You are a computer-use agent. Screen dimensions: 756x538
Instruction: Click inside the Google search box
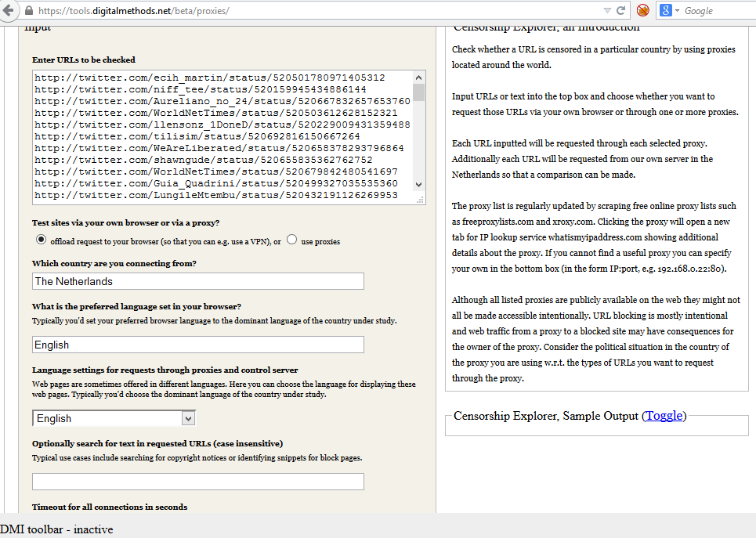tap(720, 11)
